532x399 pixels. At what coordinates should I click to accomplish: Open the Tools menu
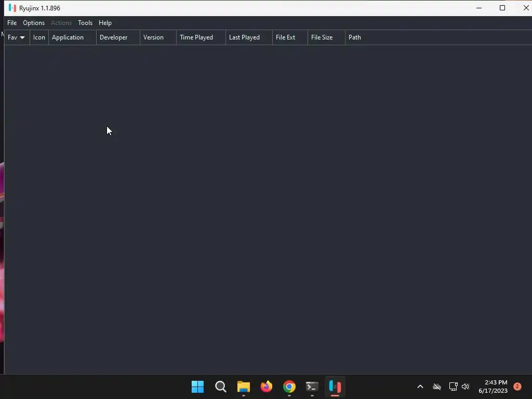[85, 23]
